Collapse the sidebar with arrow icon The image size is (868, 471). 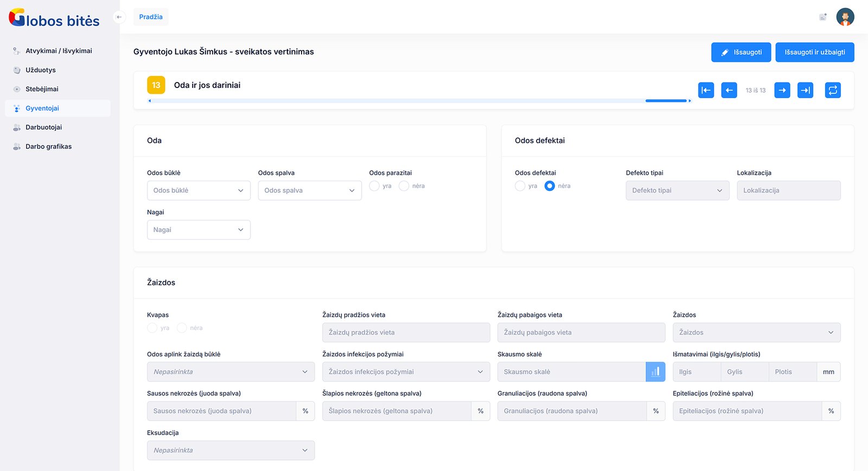coord(119,17)
